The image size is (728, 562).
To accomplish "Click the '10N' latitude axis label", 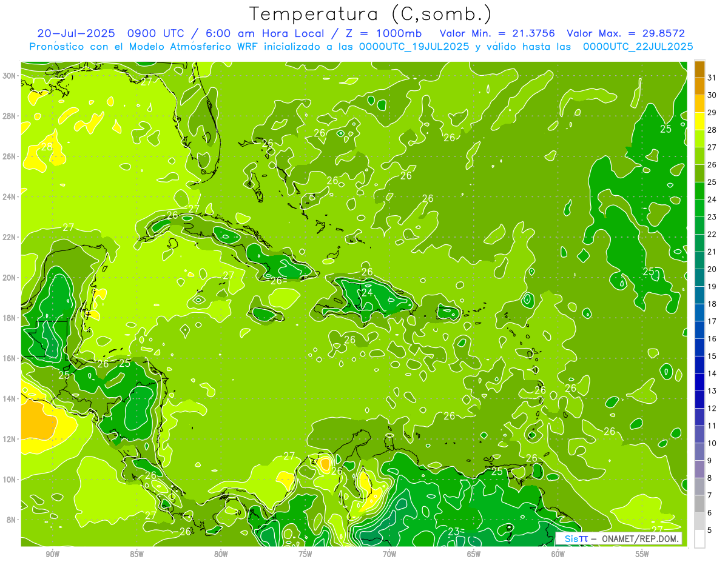I will (x=10, y=479).
